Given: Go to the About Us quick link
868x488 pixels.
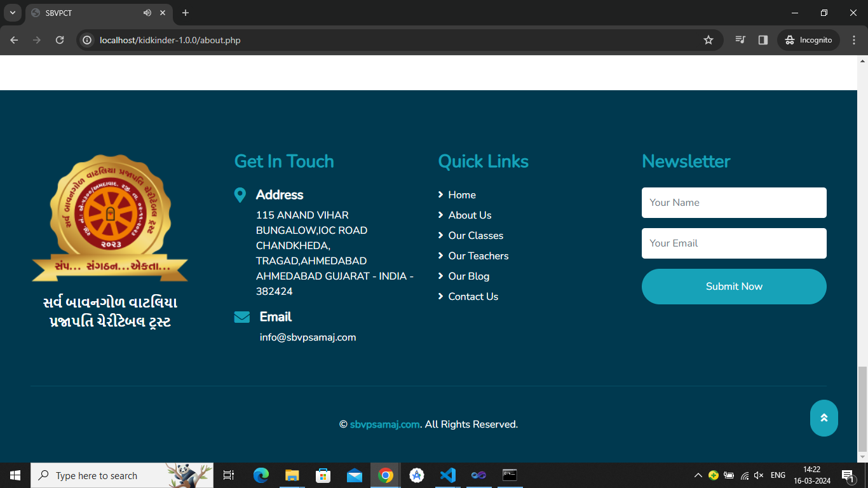Looking at the screenshot, I should point(470,215).
